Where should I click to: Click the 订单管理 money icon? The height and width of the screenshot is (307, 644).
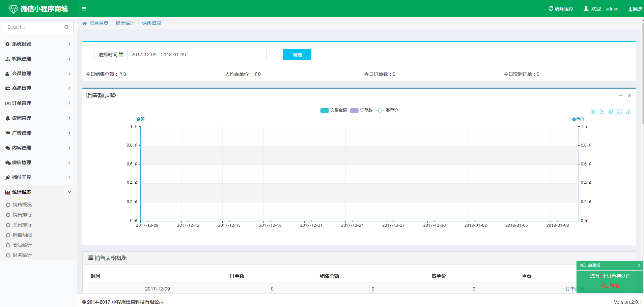pos(8,103)
